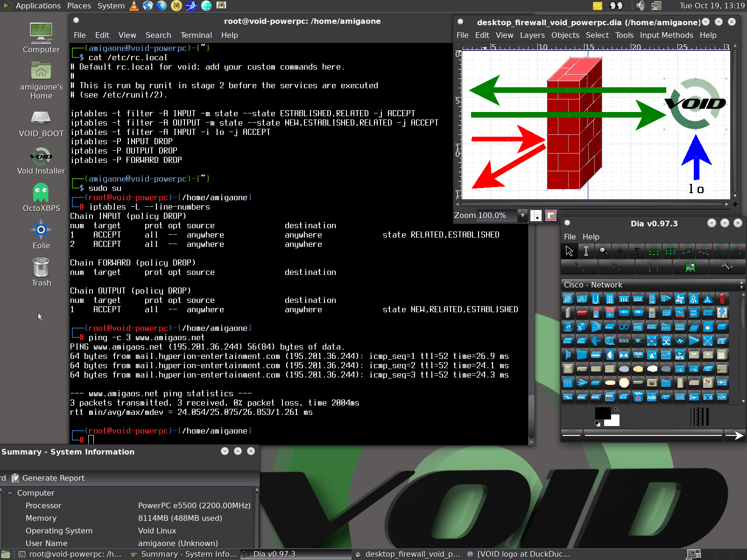This screenshot has height=560, width=747.
Task: Swap foreground and background colors in Dia
Action: (x=617, y=410)
